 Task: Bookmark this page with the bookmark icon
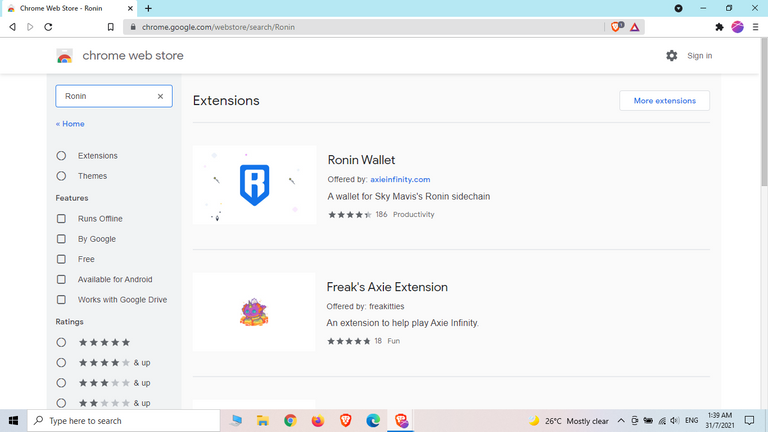click(x=111, y=27)
